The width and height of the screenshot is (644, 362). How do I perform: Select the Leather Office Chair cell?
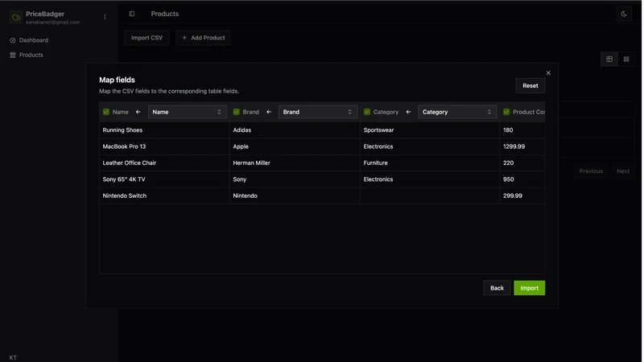164,163
